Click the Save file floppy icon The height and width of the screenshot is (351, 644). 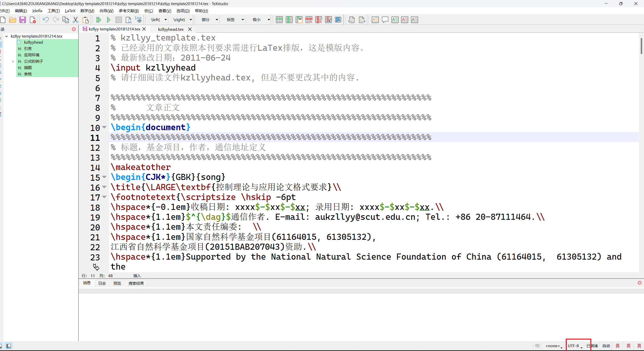pyautogui.click(x=23, y=20)
